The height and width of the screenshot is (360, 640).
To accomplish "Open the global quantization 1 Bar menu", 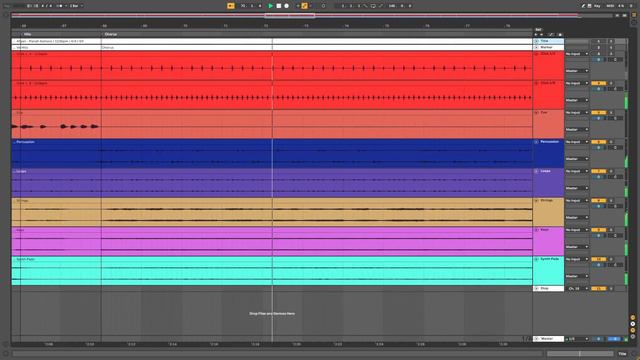I will click(76, 6).
